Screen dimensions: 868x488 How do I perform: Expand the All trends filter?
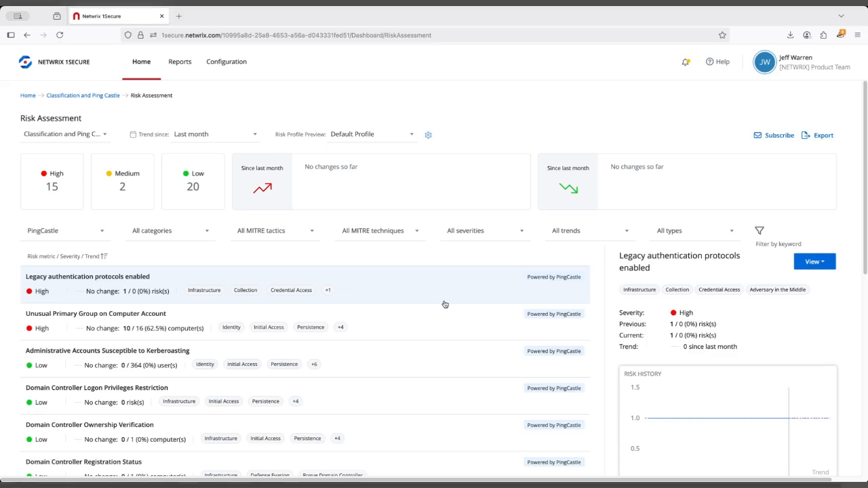(590, 231)
